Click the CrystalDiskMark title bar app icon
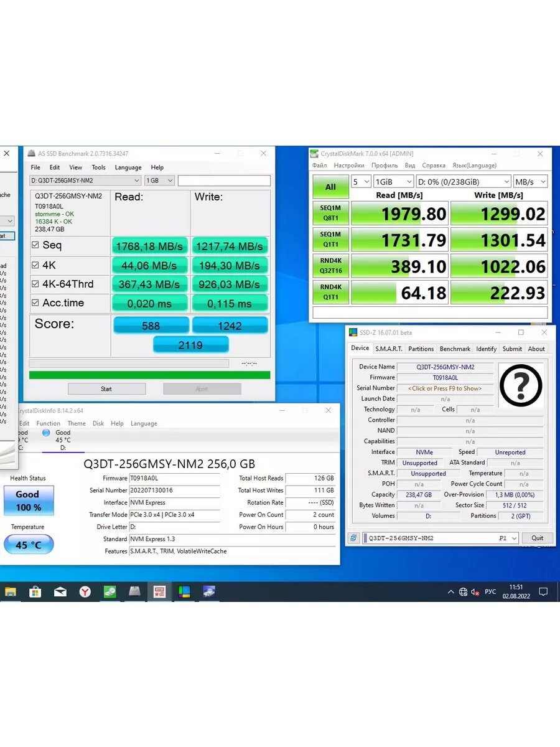 (x=315, y=154)
